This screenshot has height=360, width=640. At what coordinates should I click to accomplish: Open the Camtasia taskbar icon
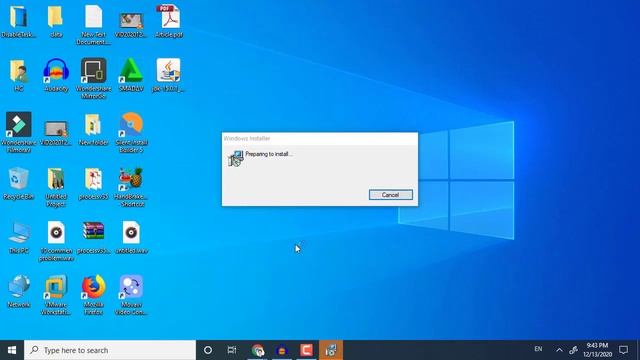click(x=307, y=350)
